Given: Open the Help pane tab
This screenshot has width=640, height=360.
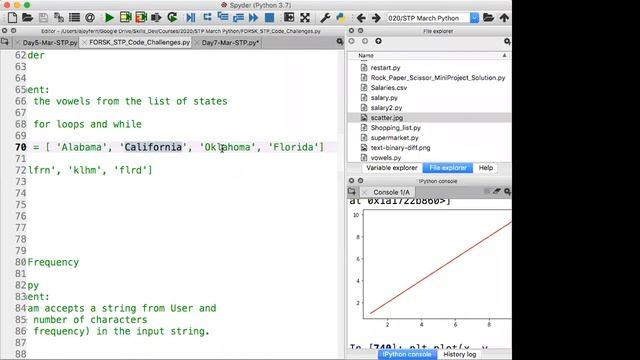Looking at the screenshot, I should 485,168.
